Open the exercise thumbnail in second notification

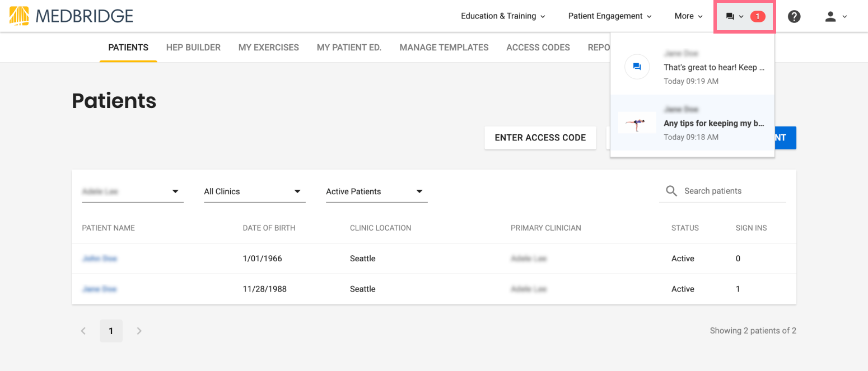click(637, 123)
